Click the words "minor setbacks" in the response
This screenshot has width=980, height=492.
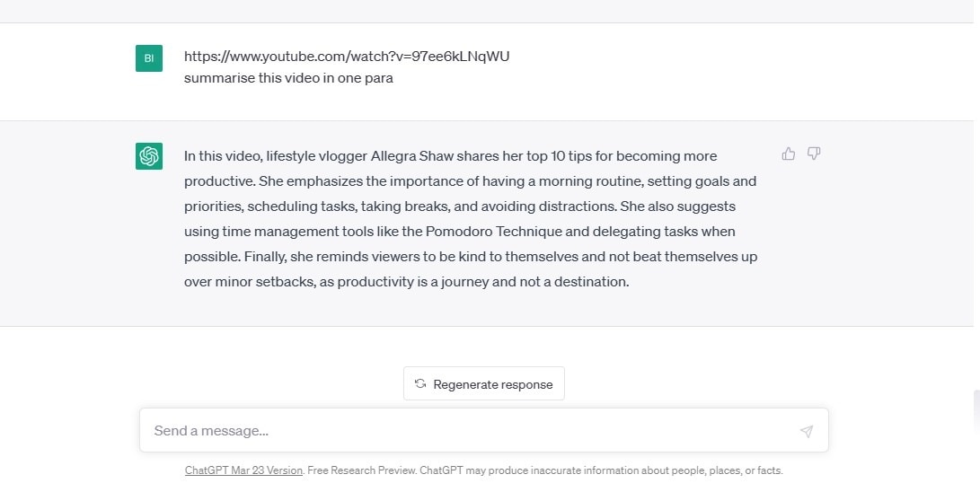tap(259, 282)
